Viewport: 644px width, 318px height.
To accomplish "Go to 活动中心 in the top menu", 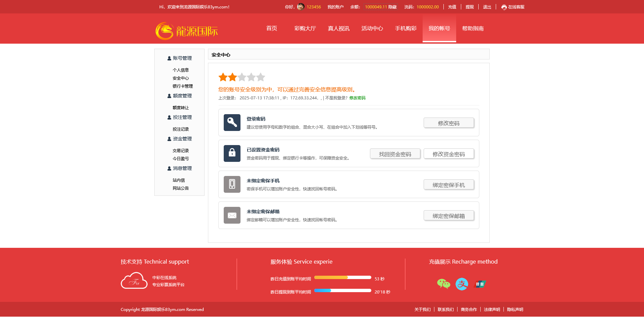I will pos(372,29).
